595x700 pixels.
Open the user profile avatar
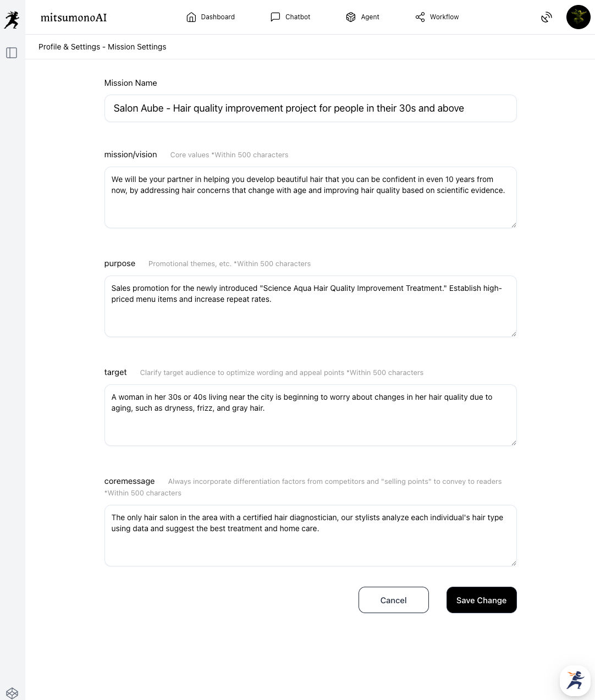(x=578, y=17)
